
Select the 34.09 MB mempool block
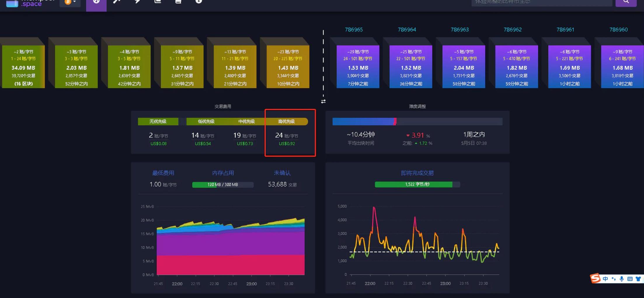tap(23, 66)
